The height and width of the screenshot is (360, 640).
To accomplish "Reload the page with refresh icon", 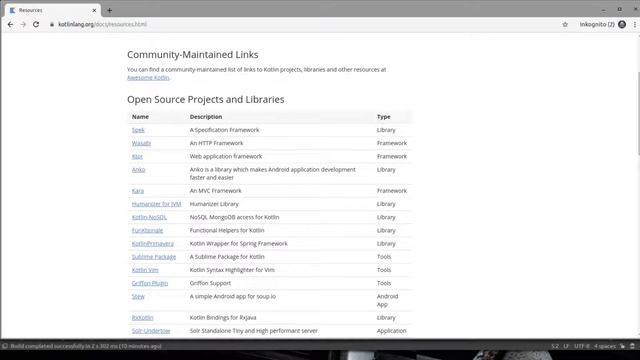I will pos(36,24).
